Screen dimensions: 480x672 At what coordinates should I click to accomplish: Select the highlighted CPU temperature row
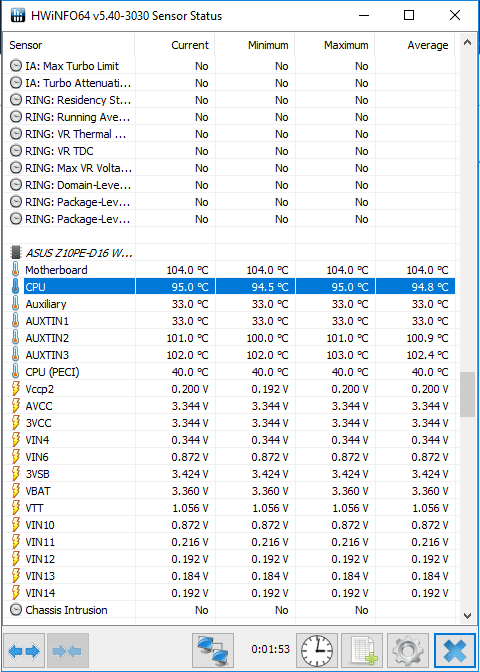pyautogui.click(x=229, y=287)
